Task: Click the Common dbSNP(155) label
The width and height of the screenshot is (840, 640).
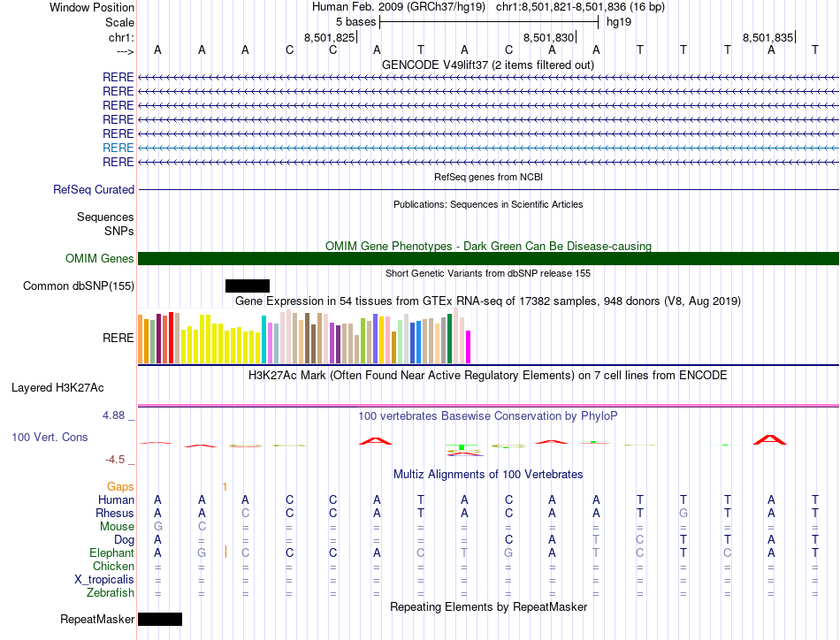Action: pos(79,286)
